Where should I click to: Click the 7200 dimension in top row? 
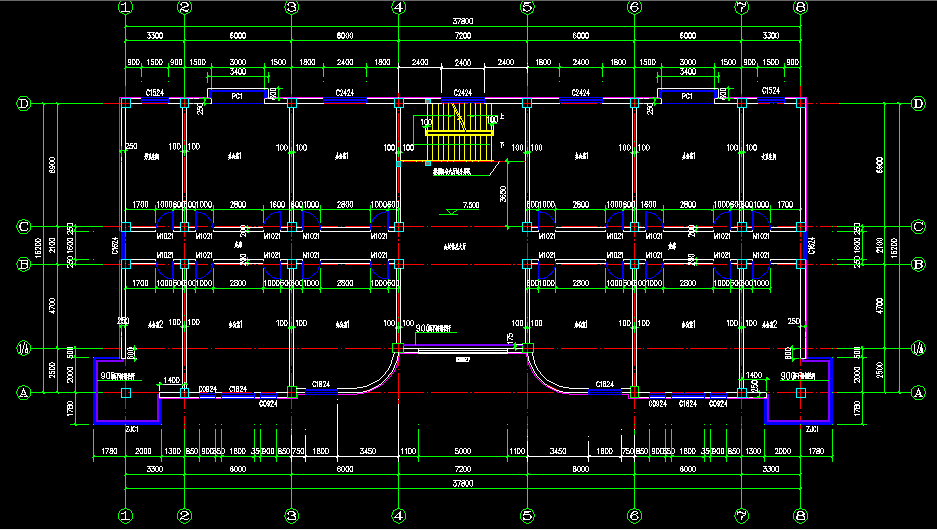tap(462, 35)
